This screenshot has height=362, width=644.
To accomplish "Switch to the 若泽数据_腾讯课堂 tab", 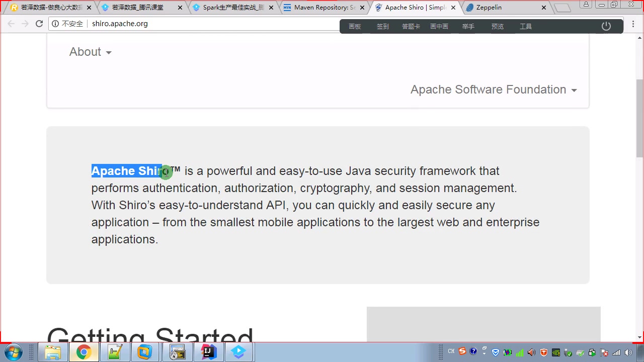I will [141, 8].
